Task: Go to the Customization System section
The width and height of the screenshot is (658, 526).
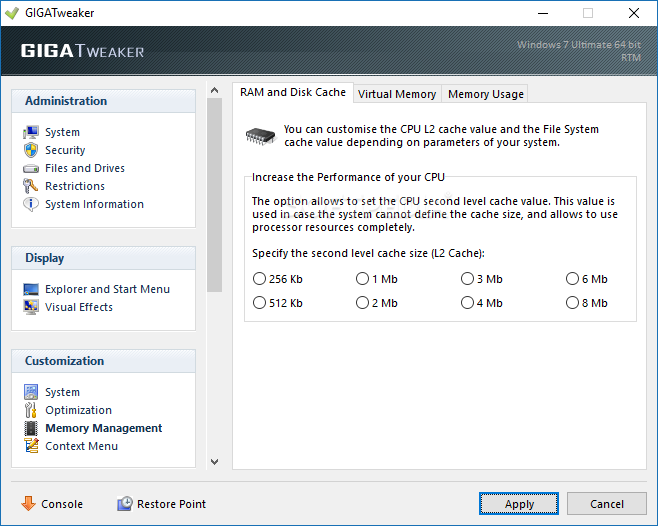Action: [x=62, y=392]
